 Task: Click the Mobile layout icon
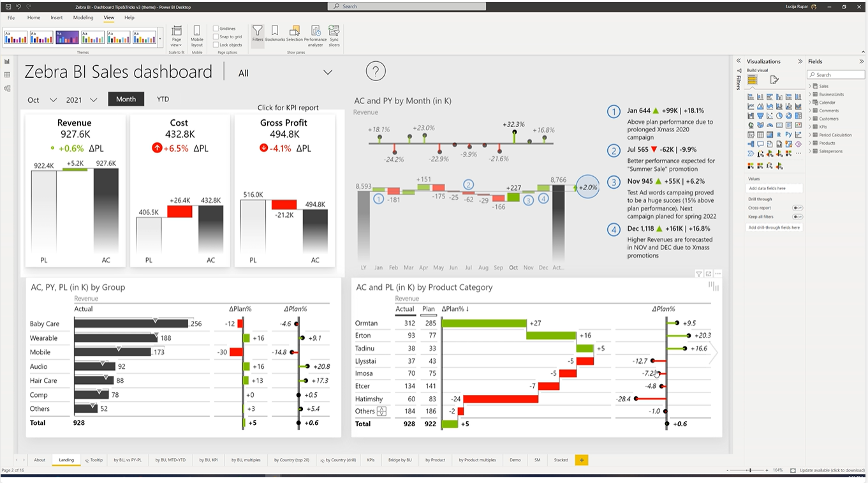(x=197, y=35)
